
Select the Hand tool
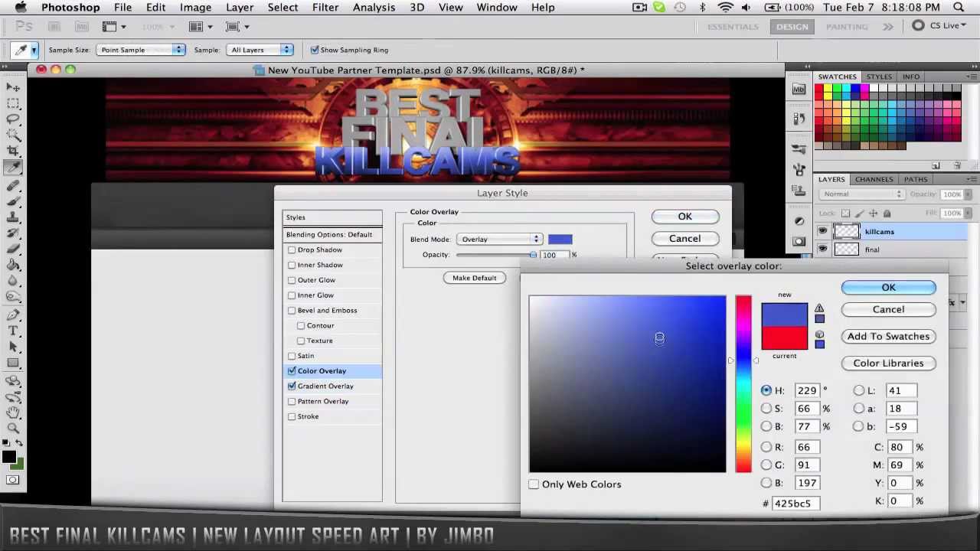13,412
